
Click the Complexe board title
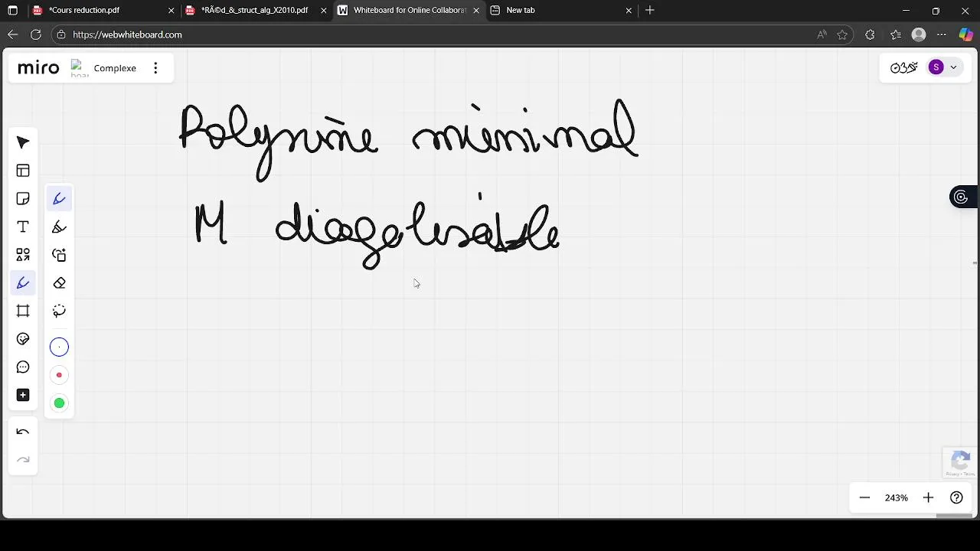click(x=115, y=68)
